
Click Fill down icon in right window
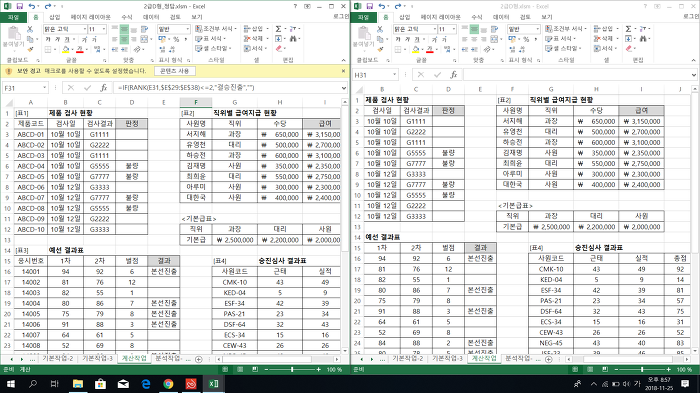tap(628, 39)
